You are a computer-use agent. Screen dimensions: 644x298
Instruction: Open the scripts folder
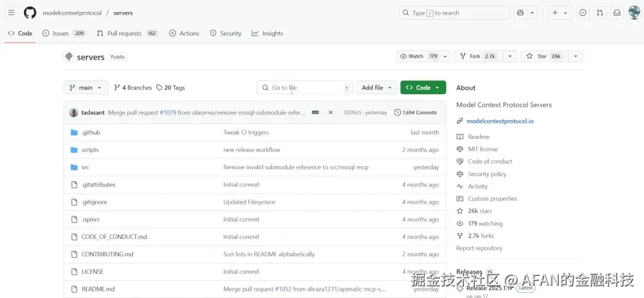click(x=90, y=150)
